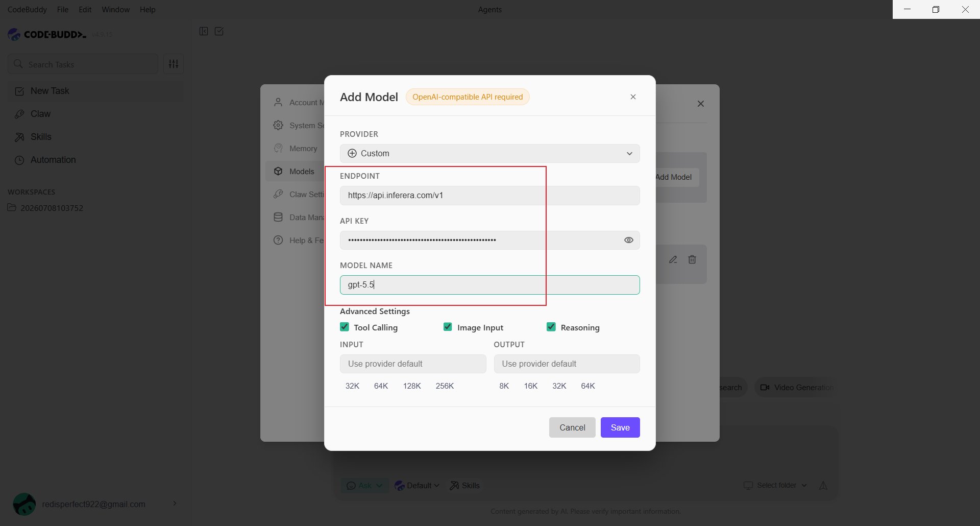Open the Default model dropdown
This screenshot has height=526, width=980.
coord(417,485)
